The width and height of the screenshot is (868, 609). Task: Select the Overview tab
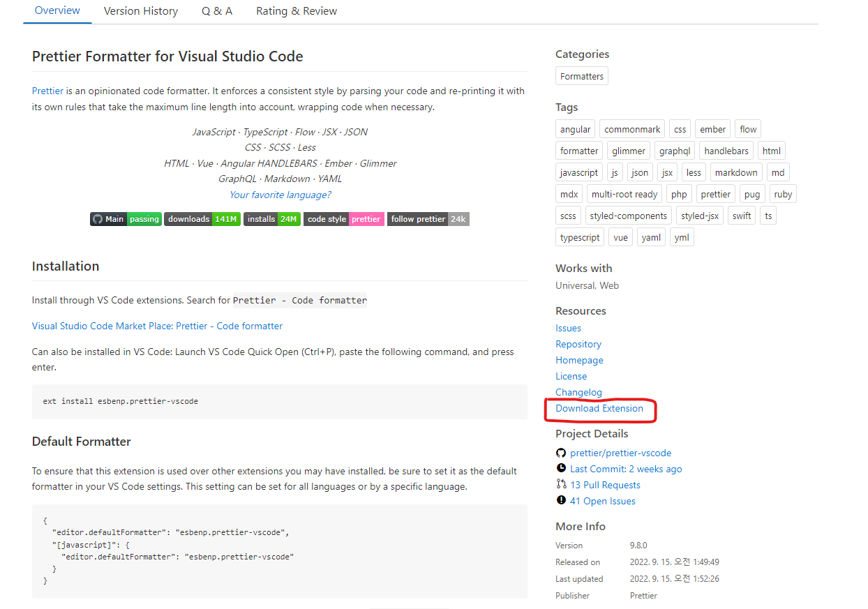57,10
